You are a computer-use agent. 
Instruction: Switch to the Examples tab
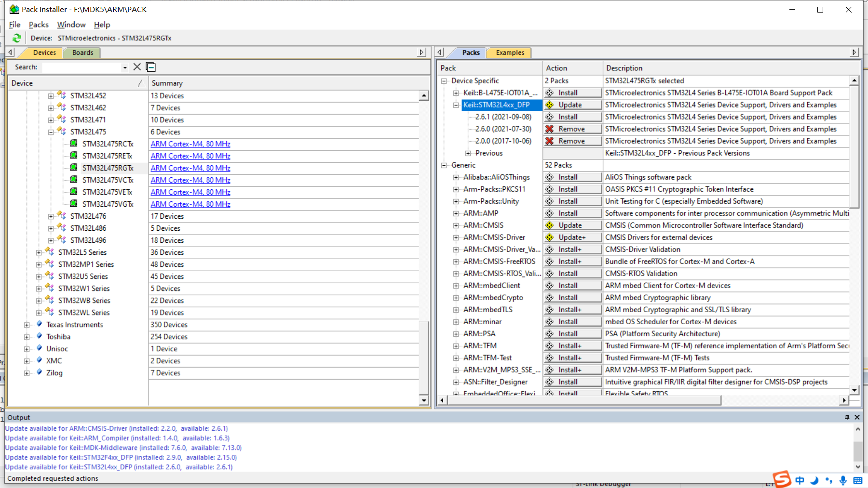click(x=509, y=53)
